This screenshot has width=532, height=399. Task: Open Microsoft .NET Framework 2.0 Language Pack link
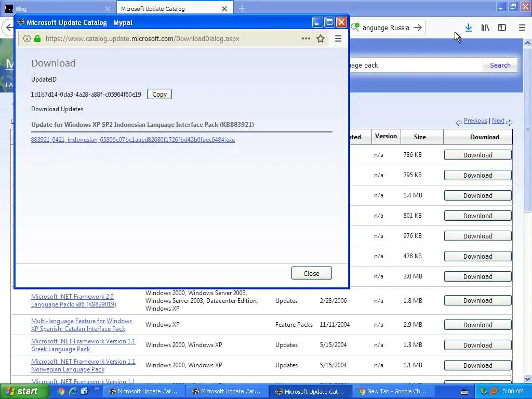point(74,301)
